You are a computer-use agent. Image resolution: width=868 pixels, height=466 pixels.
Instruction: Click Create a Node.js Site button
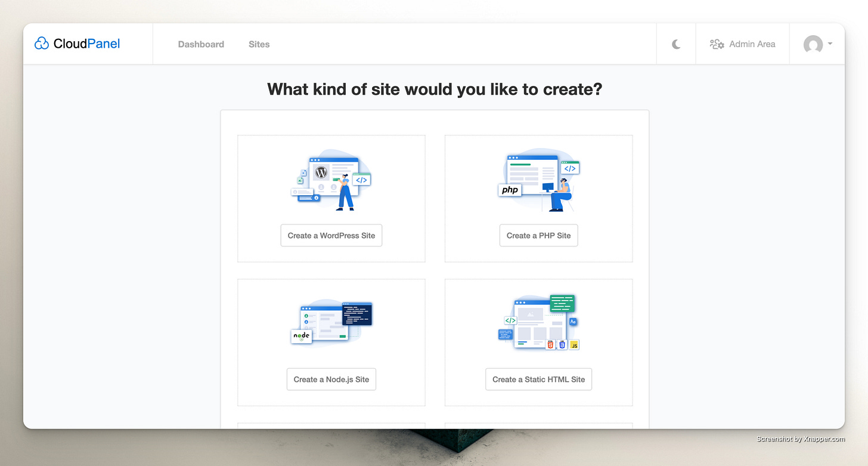[331, 379]
